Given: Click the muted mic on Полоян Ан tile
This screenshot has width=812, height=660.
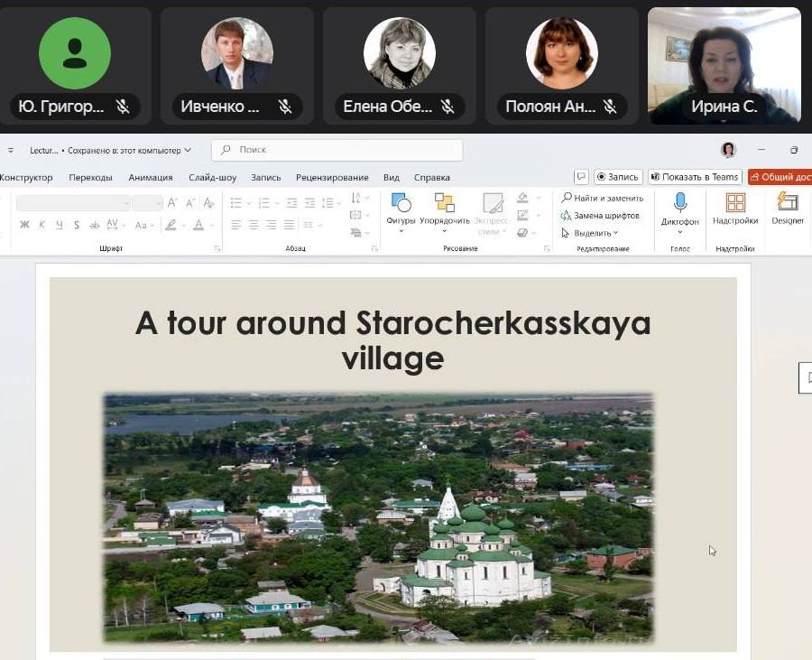Looking at the screenshot, I should click(x=611, y=107).
